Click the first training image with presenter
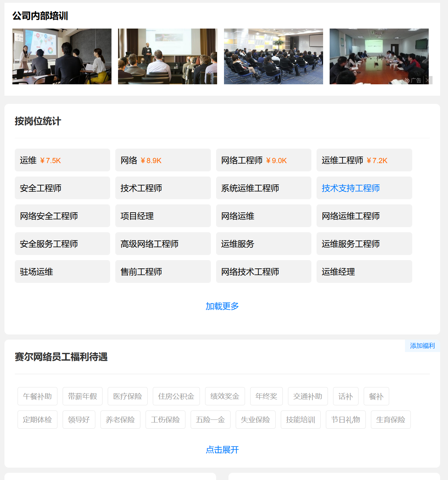 62,56
